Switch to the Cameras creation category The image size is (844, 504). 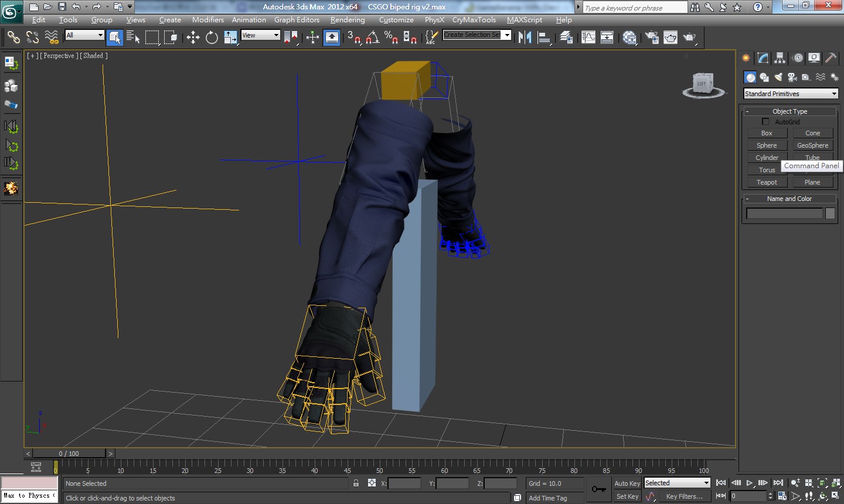(x=792, y=77)
